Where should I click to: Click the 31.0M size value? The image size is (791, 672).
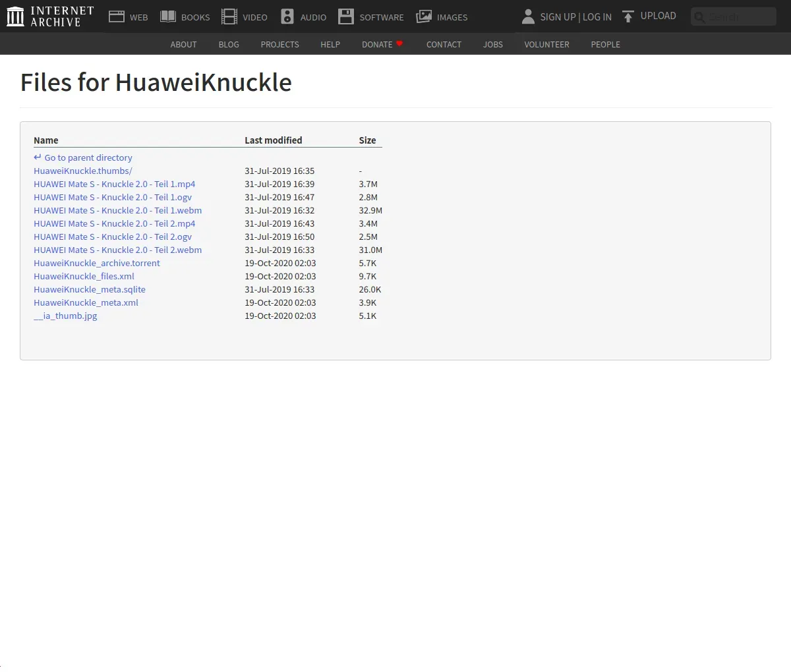coord(370,250)
